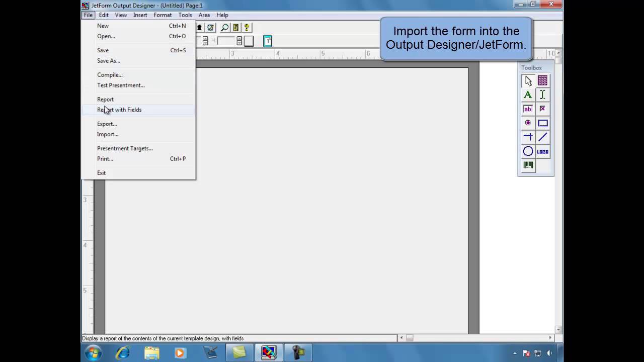
Task: Choose Save As... from the File menu
Action: click(138, 61)
